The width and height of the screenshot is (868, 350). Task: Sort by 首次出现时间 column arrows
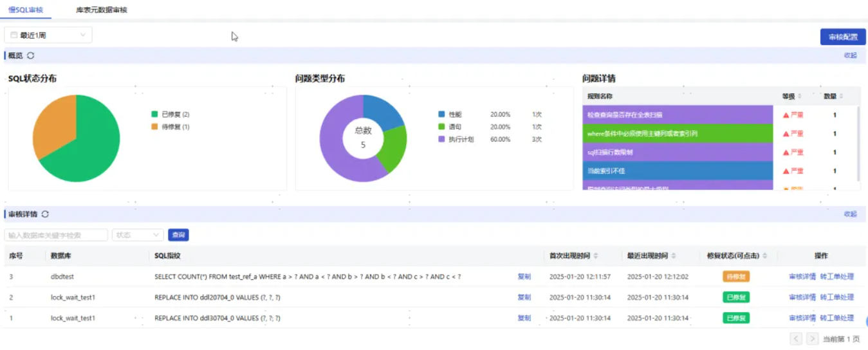coord(596,256)
